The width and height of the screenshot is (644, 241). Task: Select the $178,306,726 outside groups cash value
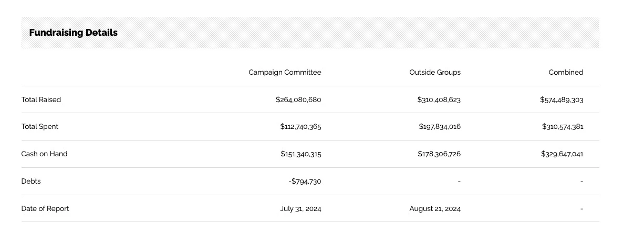coord(439,154)
